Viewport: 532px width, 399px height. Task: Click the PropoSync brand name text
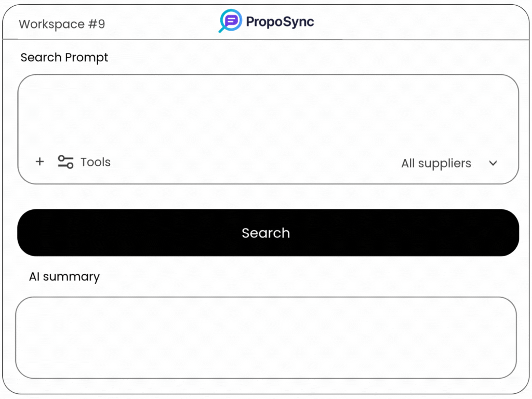[280, 22]
